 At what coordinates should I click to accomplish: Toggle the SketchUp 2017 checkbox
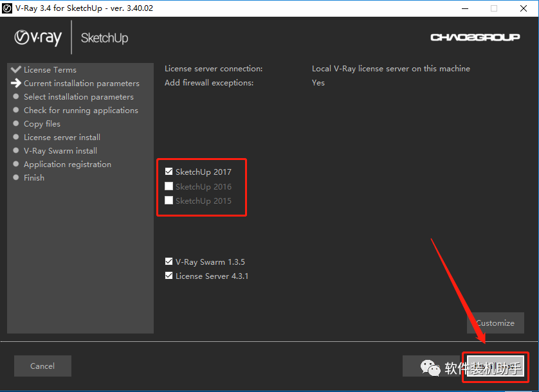169,172
